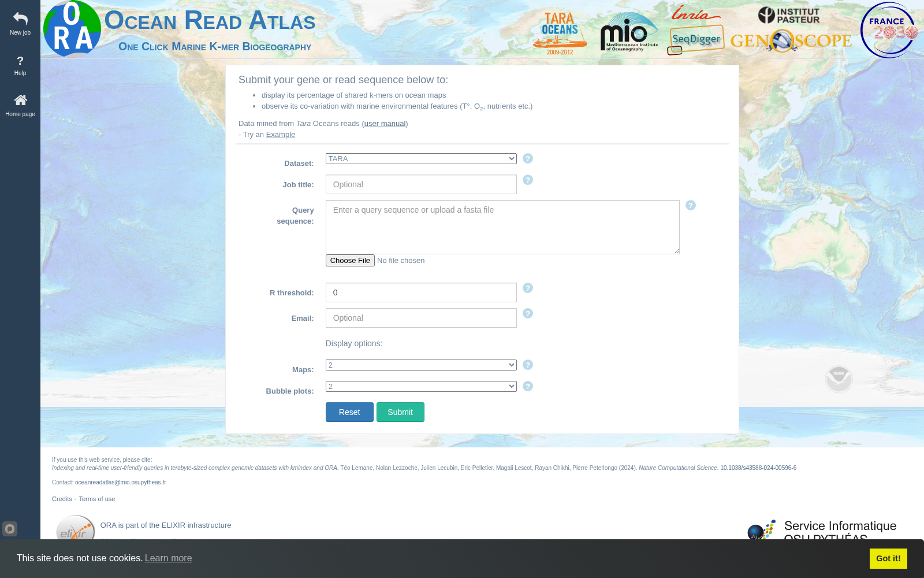Open the user manual link
Viewport: 924px width, 578px height.
tap(385, 124)
